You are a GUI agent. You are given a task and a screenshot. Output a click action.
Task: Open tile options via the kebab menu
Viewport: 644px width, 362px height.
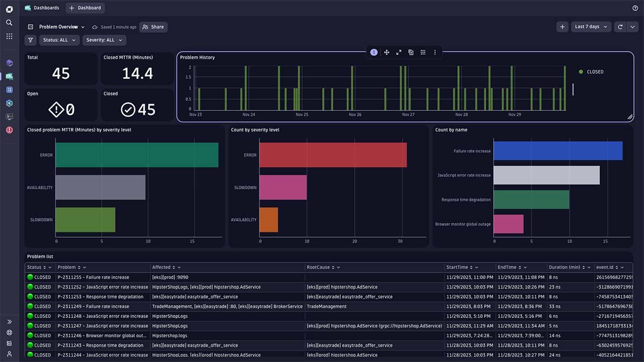[435, 52]
